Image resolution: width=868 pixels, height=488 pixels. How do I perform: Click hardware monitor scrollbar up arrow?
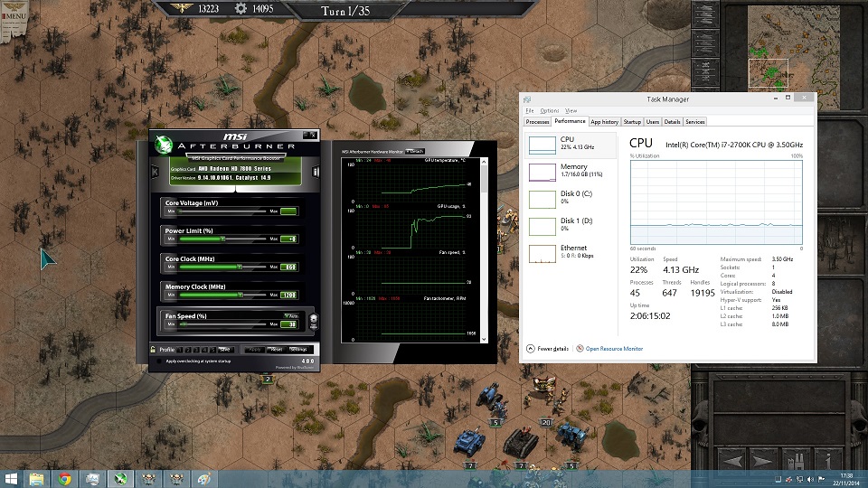pos(484,162)
